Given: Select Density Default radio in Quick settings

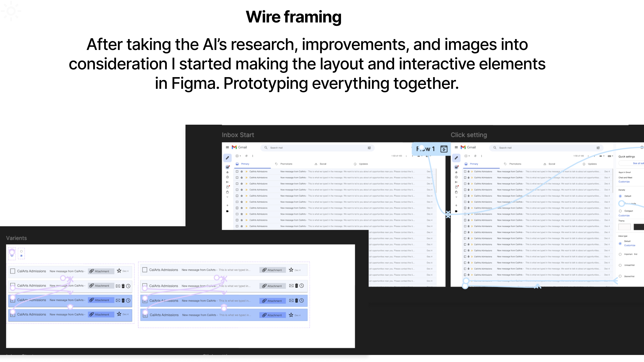Looking at the screenshot, I should [620, 196].
